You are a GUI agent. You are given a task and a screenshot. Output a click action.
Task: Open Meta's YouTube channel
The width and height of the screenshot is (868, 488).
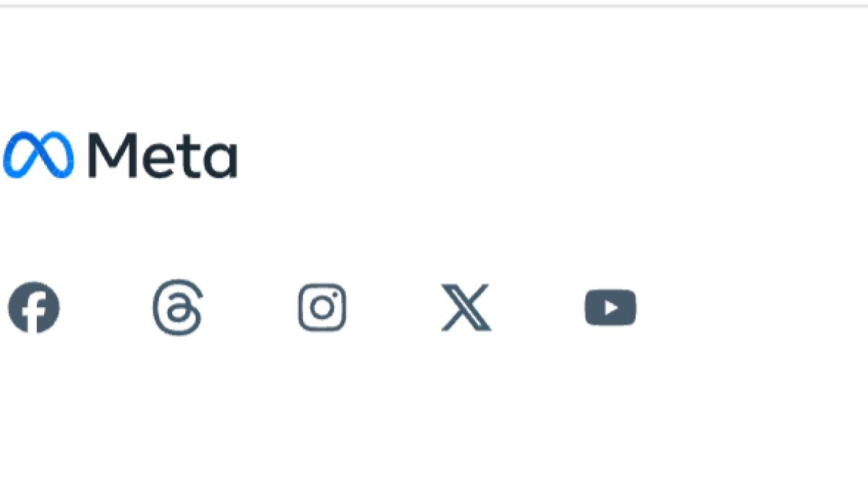[x=610, y=307]
